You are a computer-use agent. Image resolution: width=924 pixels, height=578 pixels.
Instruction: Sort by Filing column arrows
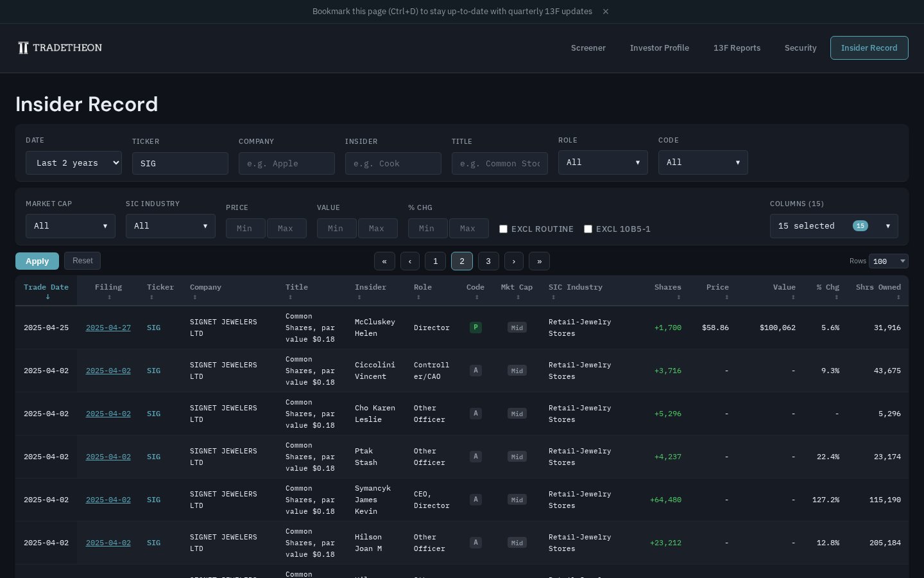click(x=109, y=297)
